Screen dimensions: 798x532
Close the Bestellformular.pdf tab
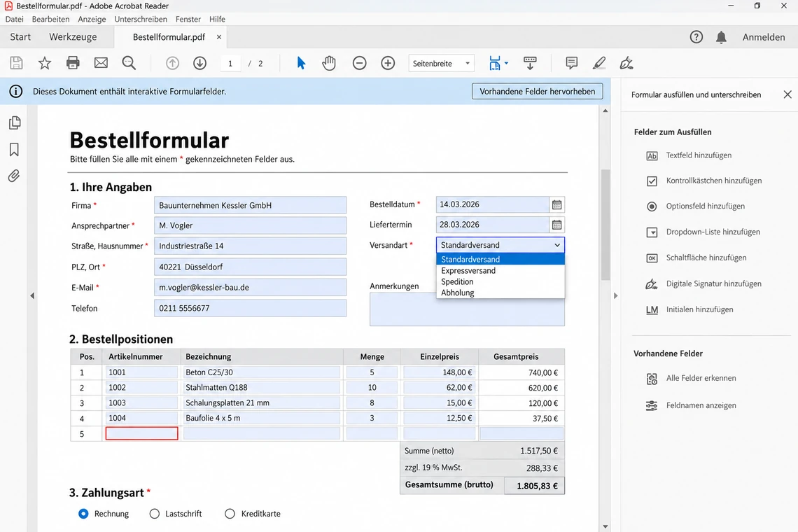point(219,37)
